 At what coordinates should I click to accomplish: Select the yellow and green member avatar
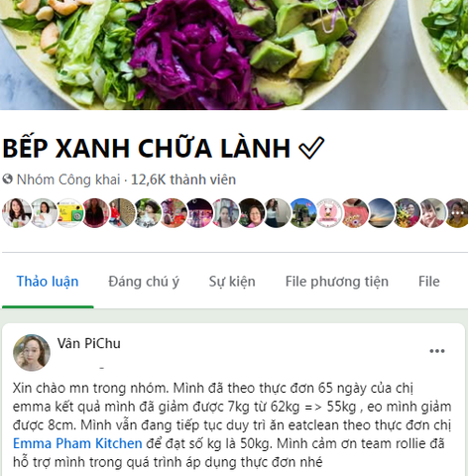(69, 213)
